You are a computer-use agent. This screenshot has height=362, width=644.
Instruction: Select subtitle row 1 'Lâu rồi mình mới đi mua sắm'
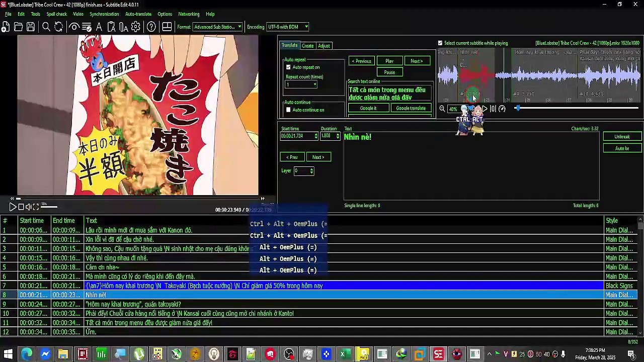pyautogui.click(x=302, y=230)
